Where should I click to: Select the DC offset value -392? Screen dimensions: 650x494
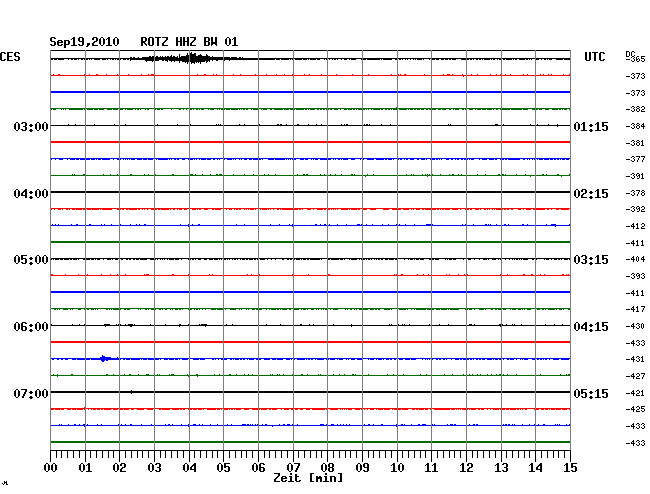click(x=635, y=209)
